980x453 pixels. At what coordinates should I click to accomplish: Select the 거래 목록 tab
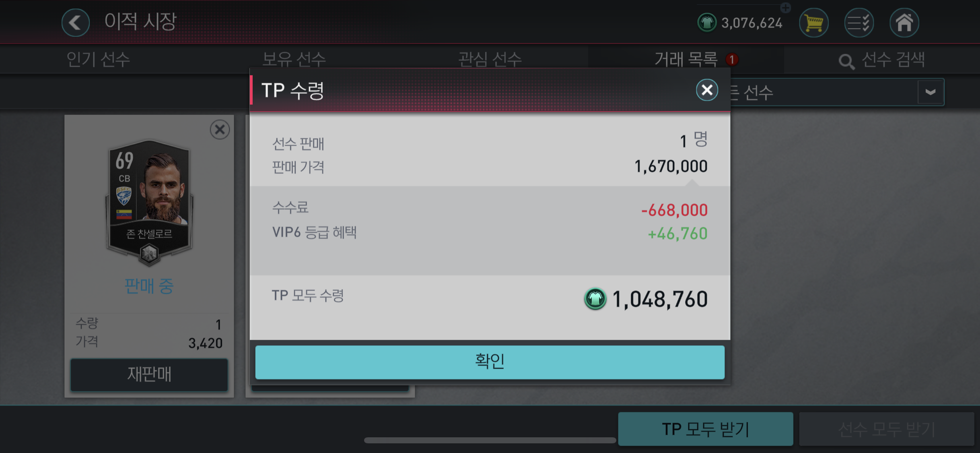[686, 60]
